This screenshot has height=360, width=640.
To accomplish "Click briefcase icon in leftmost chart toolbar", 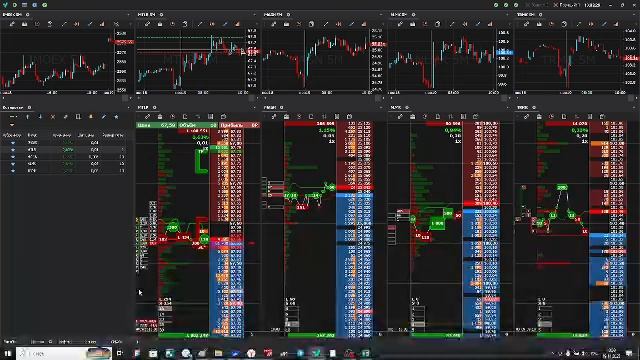I will (24, 24).
